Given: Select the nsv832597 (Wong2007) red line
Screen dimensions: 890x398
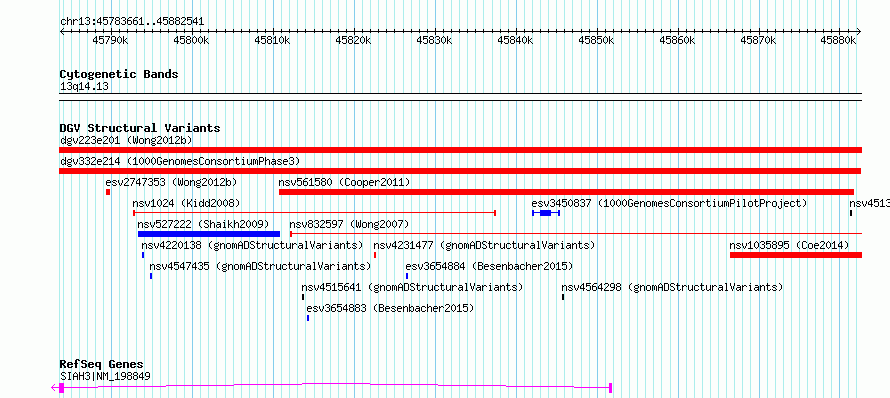Looking at the screenshot, I should [x=576, y=234].
